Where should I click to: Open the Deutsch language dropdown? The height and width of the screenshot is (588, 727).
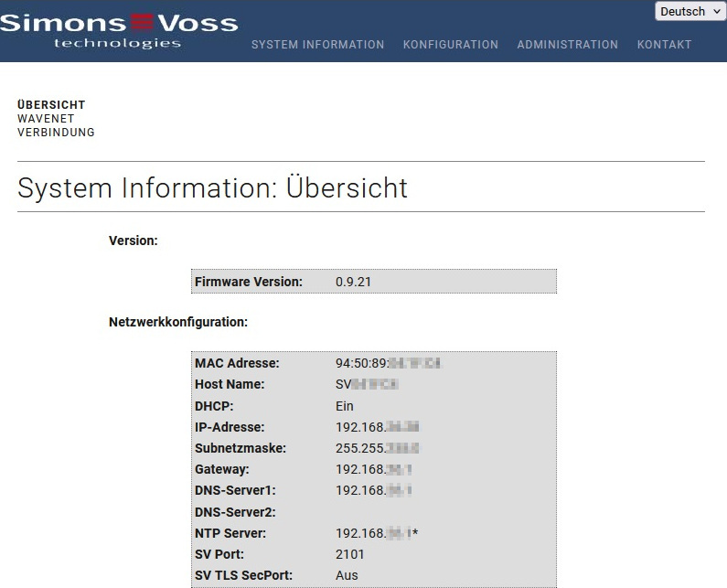point(690,12)
